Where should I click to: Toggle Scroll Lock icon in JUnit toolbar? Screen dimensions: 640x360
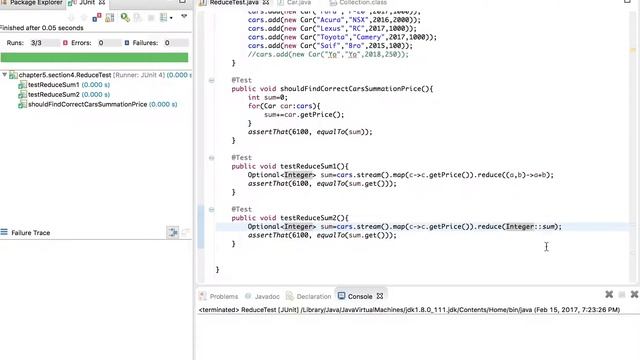(110, 18)
